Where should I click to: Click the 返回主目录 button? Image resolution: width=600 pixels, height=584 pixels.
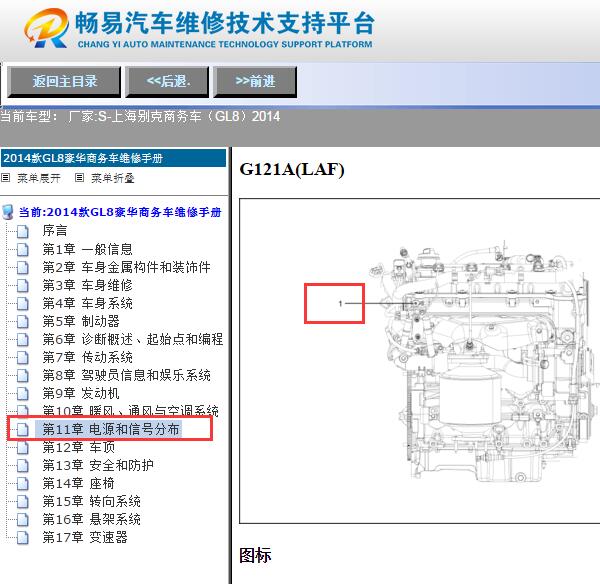click(x=64, y=81)
